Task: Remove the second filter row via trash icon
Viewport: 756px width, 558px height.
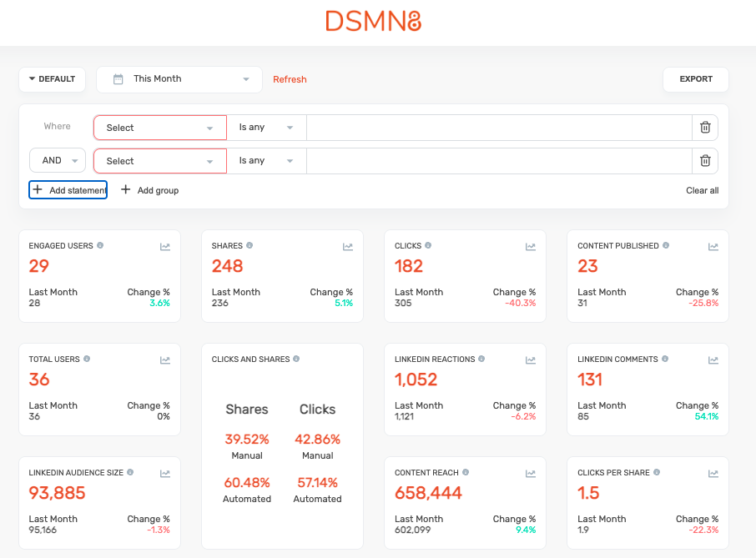Action: 705,161
